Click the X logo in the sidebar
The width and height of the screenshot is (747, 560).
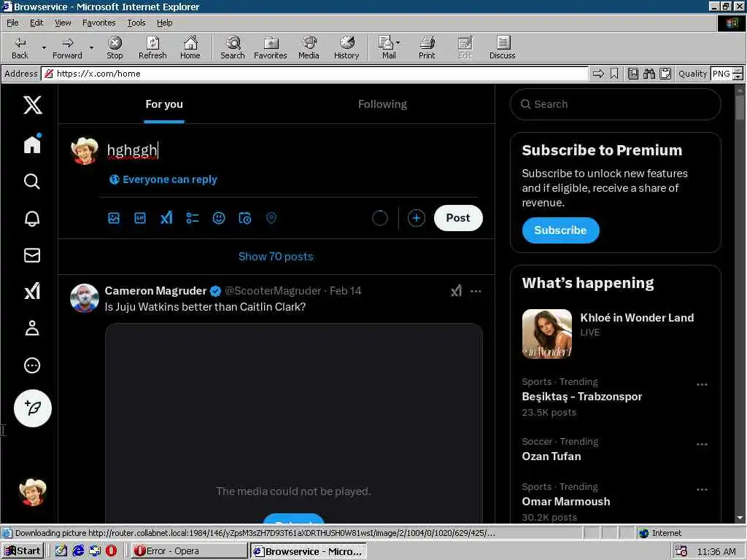coord(32,105)
